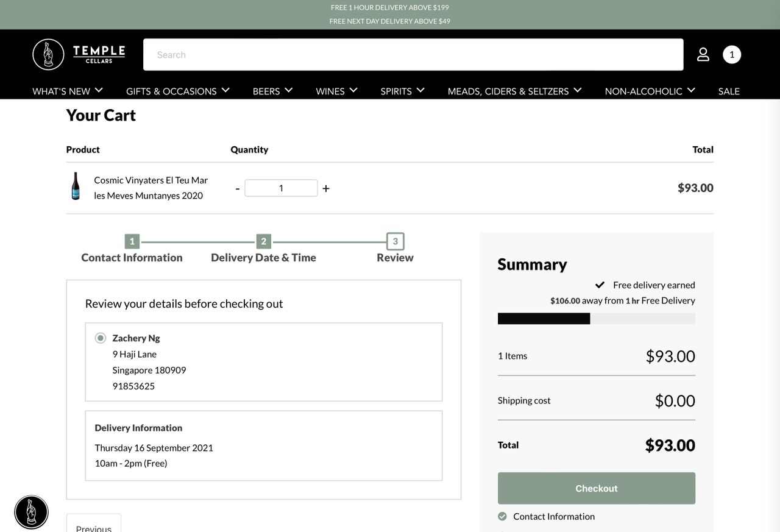Focus the Search input box
The width and height of the screenshot is (780, 532).
pyautogui.click(x=413, y=54)
